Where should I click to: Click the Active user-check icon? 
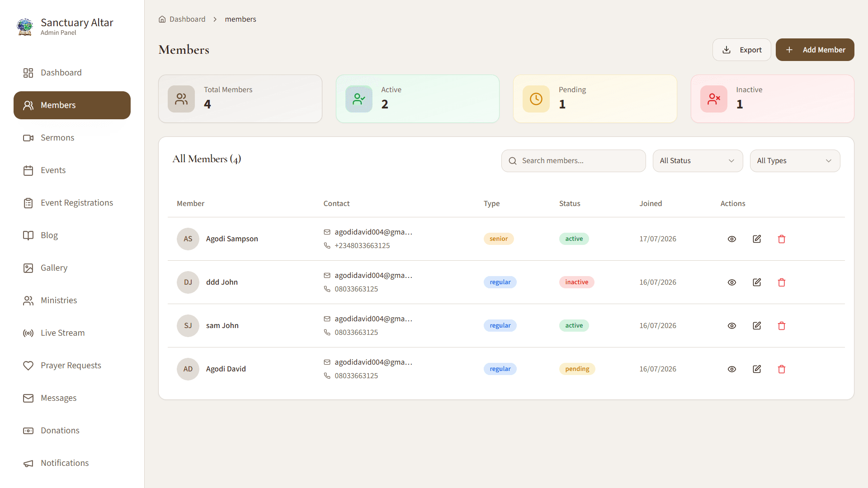click(x=359, y=99)
